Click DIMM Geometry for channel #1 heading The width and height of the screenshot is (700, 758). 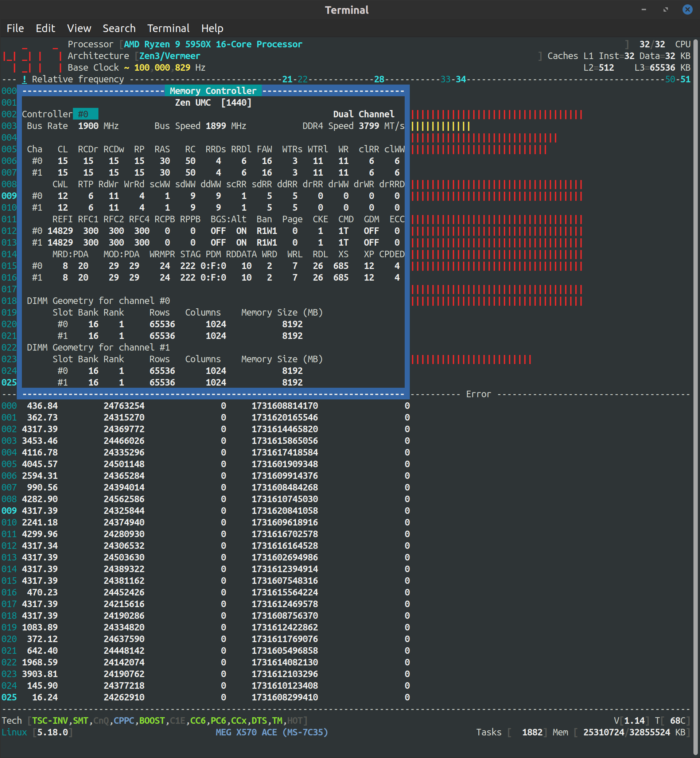98,348
